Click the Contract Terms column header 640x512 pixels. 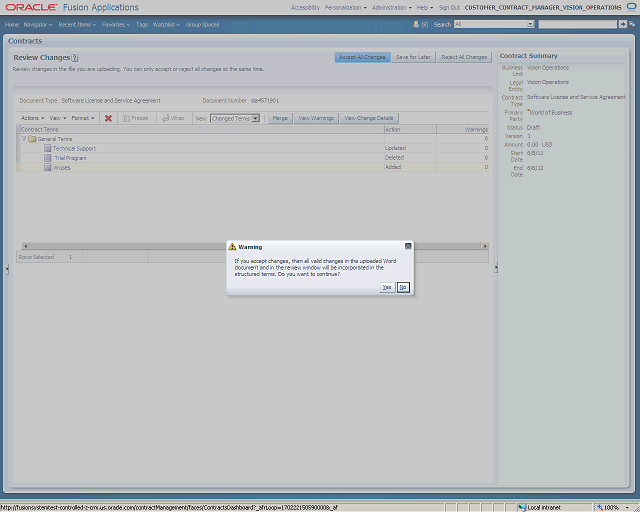[x=202, y=129]
